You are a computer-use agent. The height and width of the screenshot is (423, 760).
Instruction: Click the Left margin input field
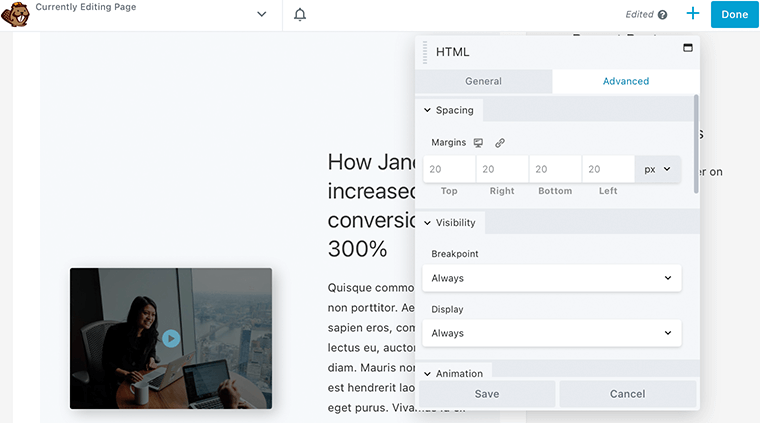click(x=608, y=169)
